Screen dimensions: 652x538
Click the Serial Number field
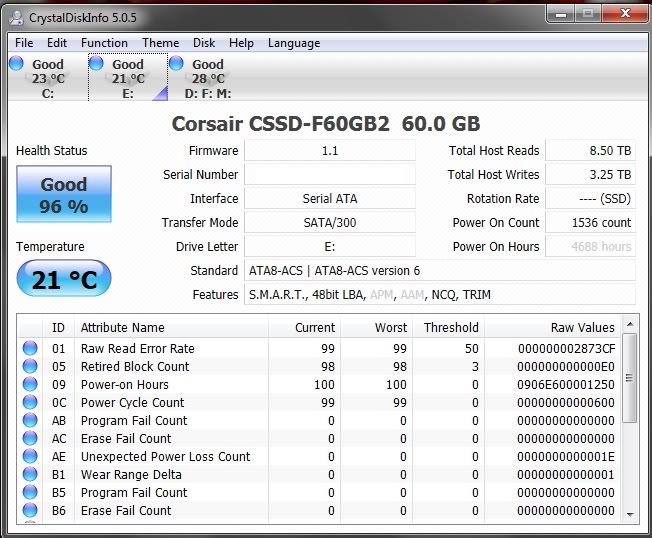click(329, 175)
